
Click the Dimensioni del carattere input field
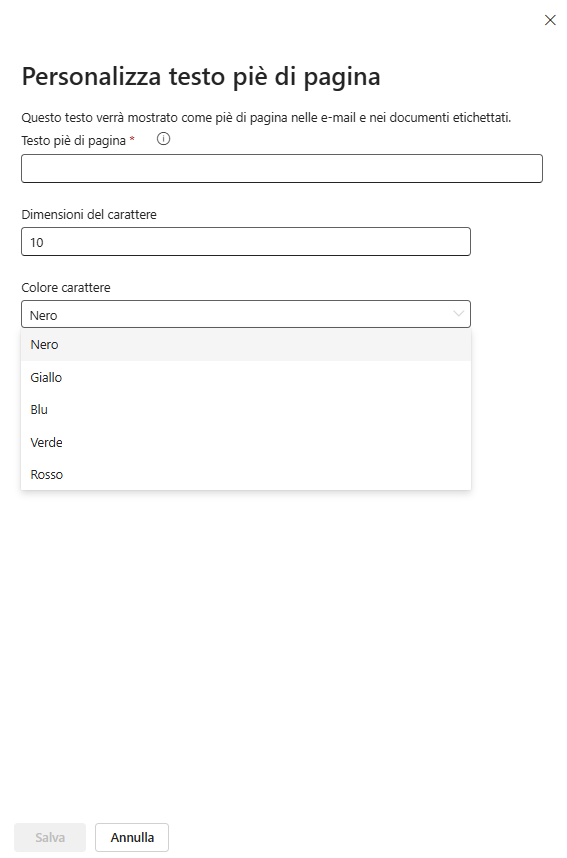pyautogui.click(x=246, y=242)
